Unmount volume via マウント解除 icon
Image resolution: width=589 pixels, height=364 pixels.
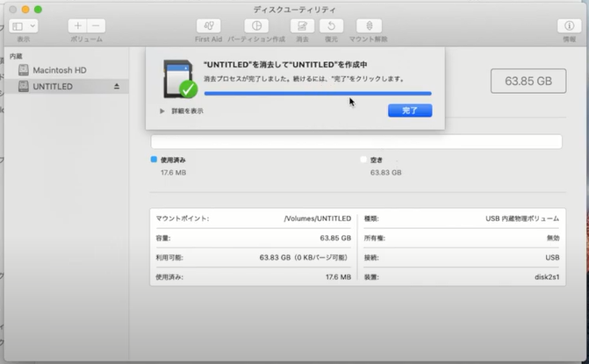click(369, 26)
